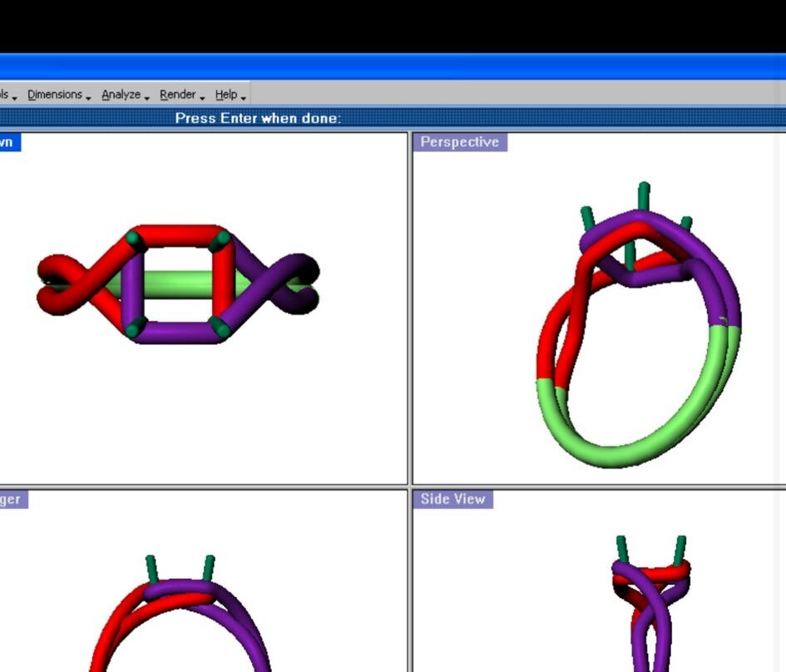786x672 pixels.
Task: Select the light green center bar in top view
Action: (177, 284)
